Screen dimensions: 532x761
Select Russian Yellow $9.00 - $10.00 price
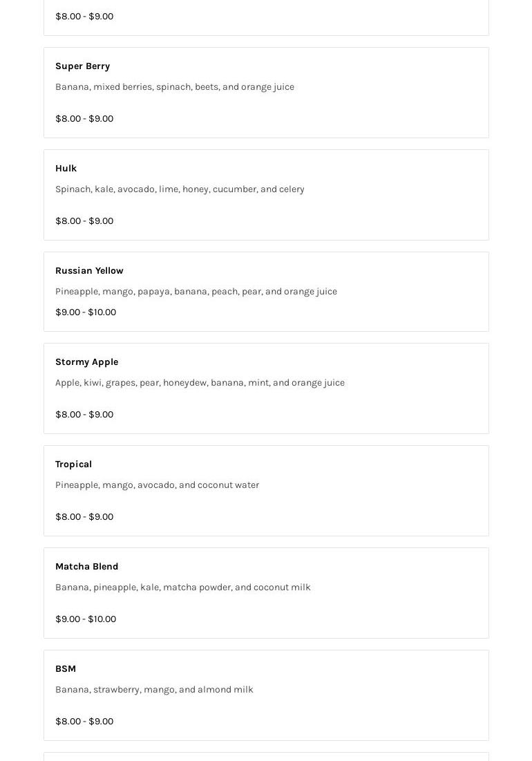point(86,312)
